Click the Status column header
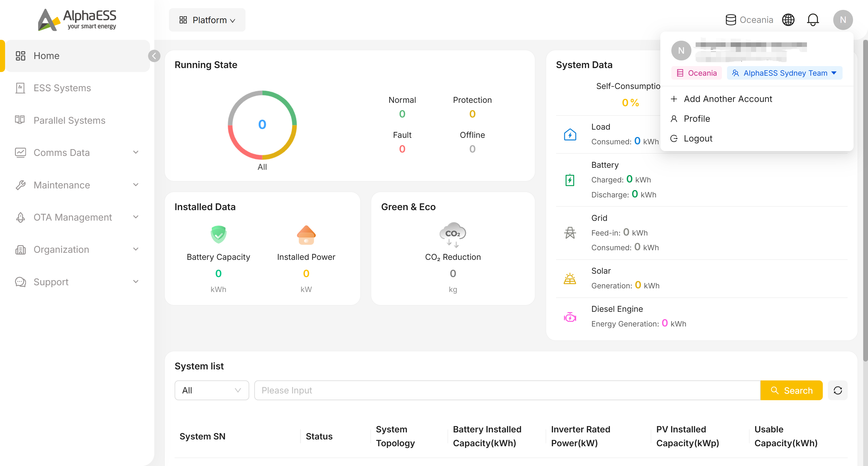Image resolution: width=868 pixels, height=466 pixels. click(x=319, y=436)
